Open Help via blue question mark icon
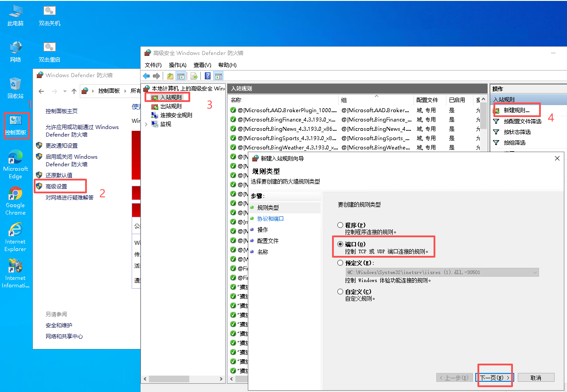The width and height of the screenshot is (567, 392). [207, 76]
